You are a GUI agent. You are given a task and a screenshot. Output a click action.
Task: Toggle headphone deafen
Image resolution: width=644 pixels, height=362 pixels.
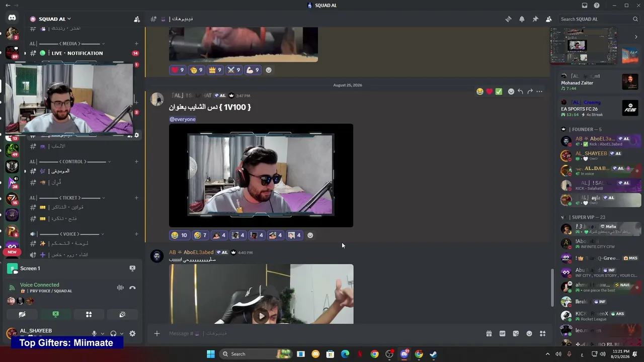(x=113, y=333)
